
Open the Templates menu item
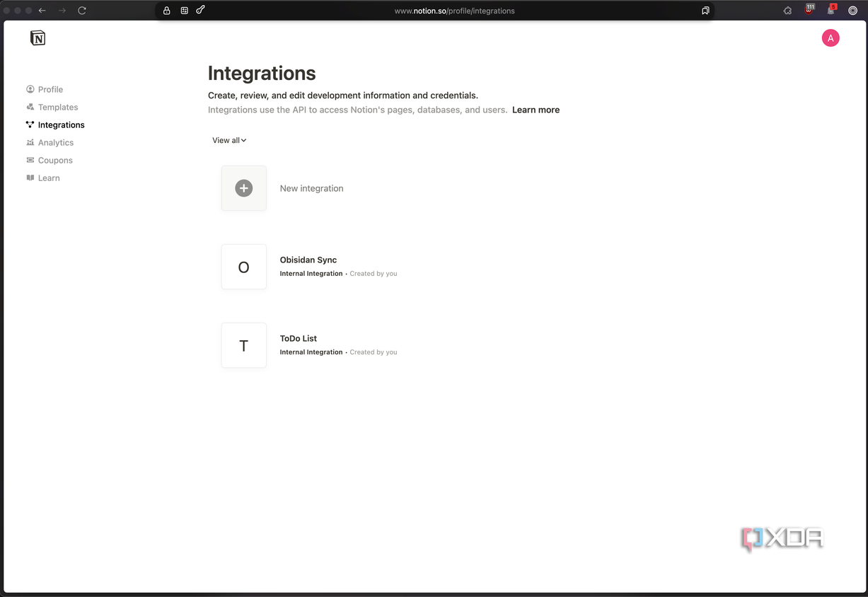tap(58, 107)
